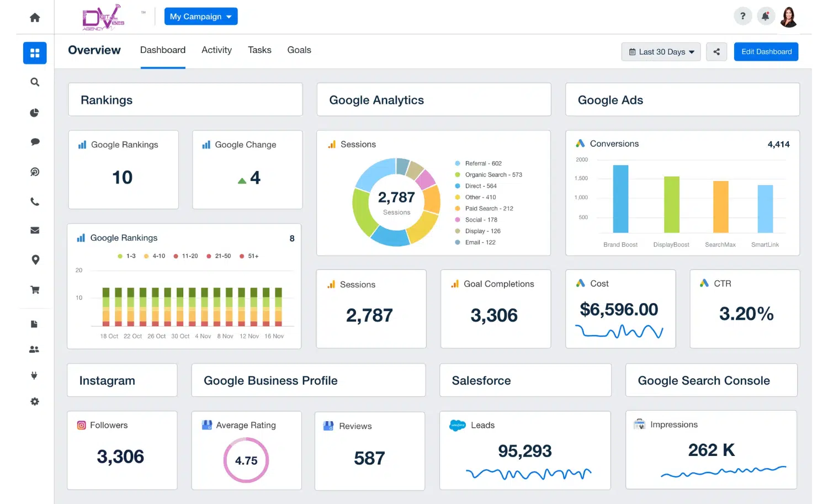Open the notifications bell icon
The height and width of the screenshot is (504, 828).
pyautogui.click(x=765, y=16)
